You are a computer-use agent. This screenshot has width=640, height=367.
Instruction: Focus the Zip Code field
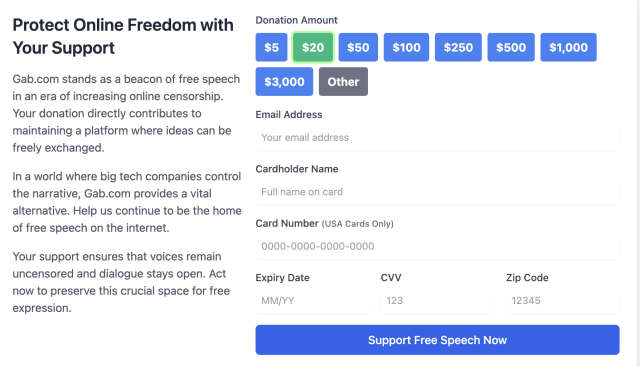(x=562, y=301)
